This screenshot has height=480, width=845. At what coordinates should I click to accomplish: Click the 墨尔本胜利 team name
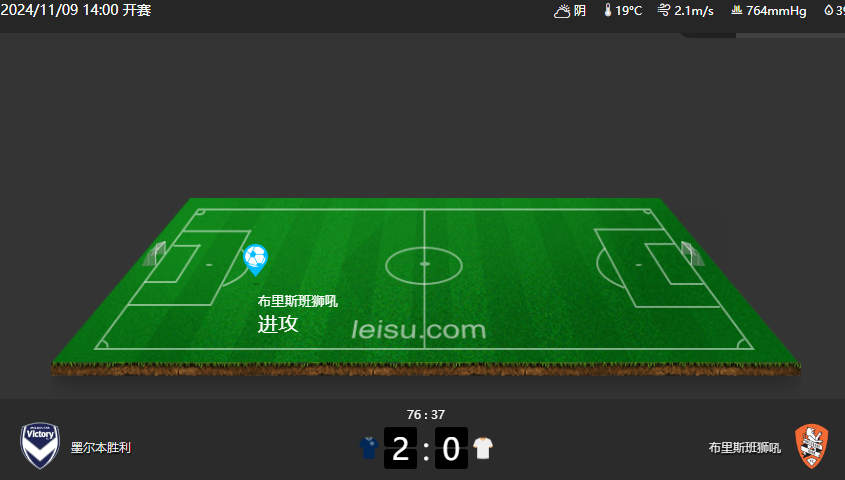click(101, 448)
